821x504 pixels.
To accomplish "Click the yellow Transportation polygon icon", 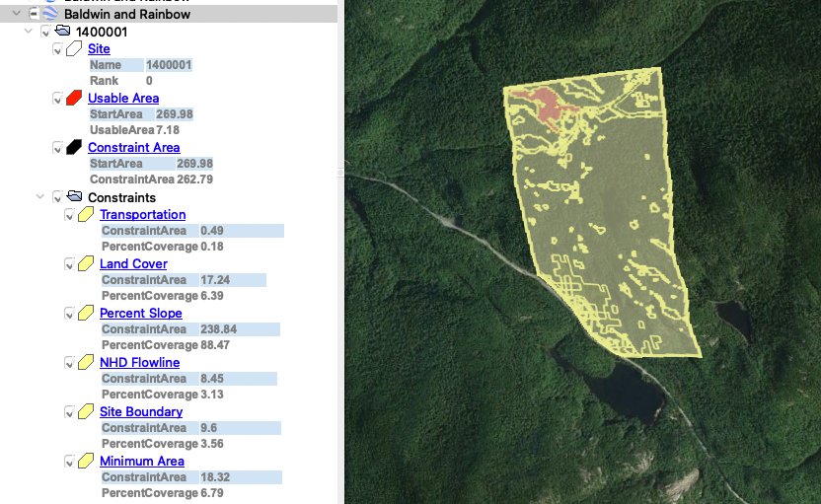I will tap(86, 214).
